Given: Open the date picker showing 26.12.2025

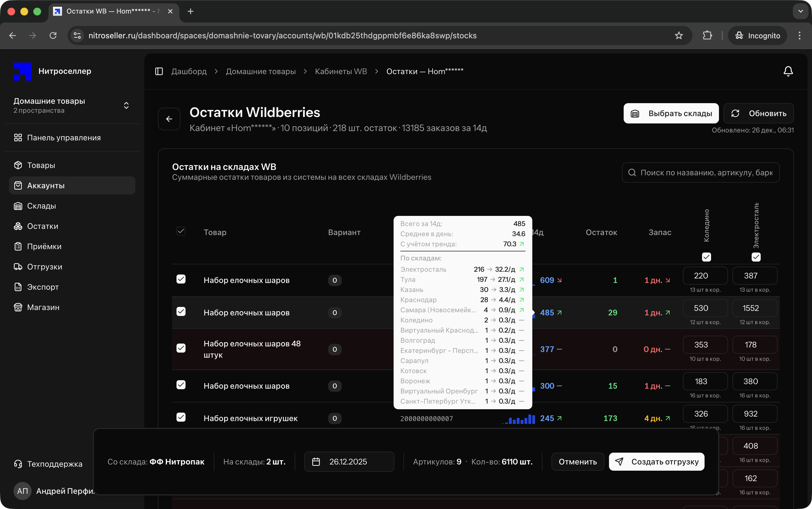Looking at the screenshot, I should click(x=348, y=462).
